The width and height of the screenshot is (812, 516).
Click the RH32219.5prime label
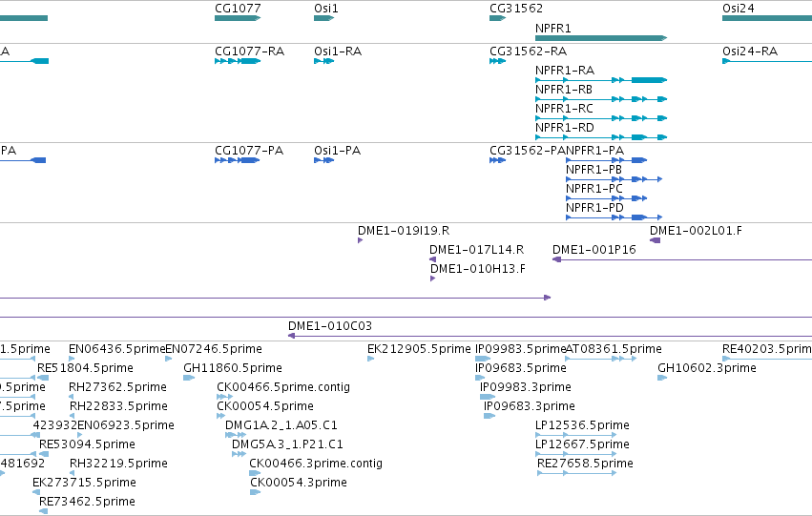pyautogui.click(x=118, y=464)
